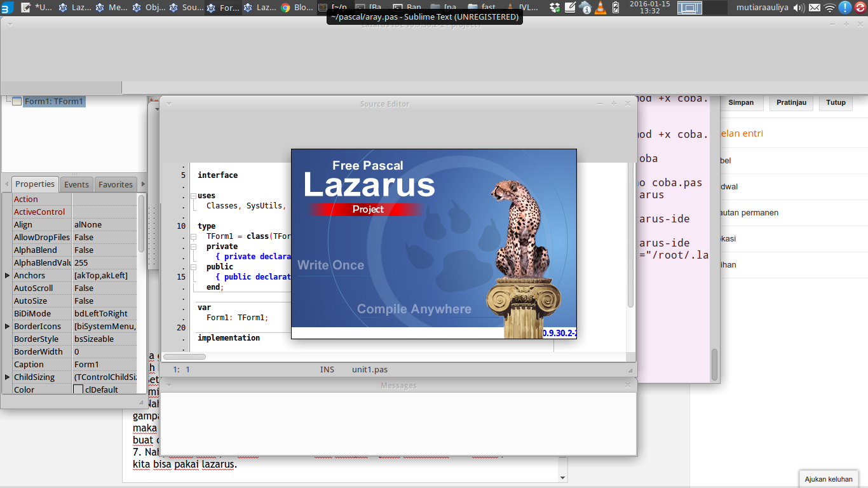Click the 'implementation' keyword in the code
The image size is (868, 488).
pos(229,338)
